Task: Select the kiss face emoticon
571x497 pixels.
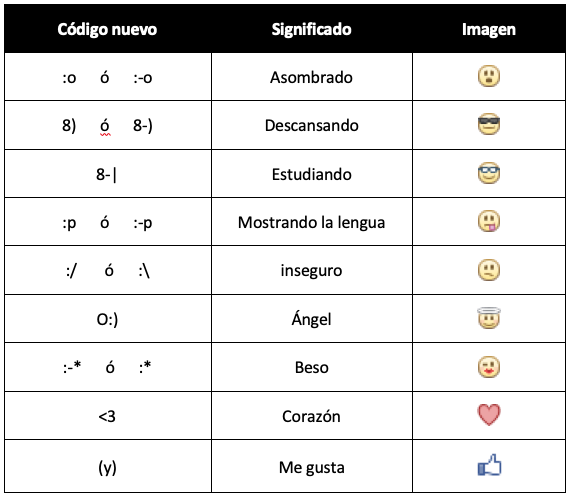Action: click(x=489, y=367)
